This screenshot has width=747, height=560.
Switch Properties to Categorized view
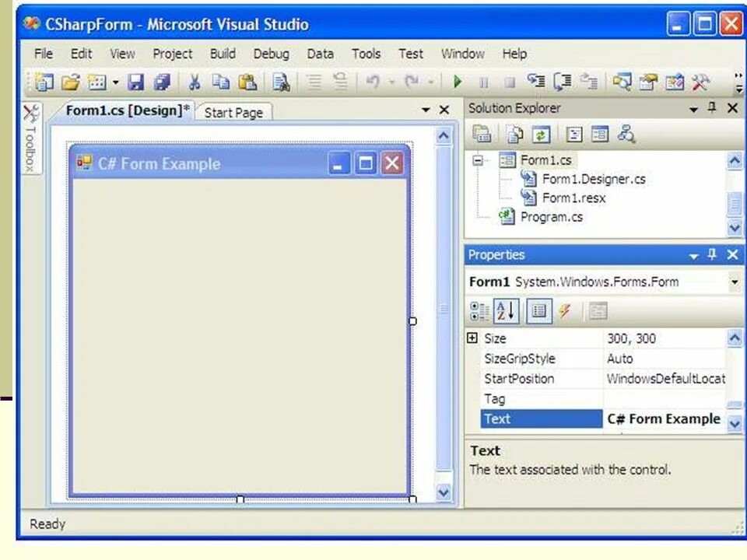[x=479, y=311]
